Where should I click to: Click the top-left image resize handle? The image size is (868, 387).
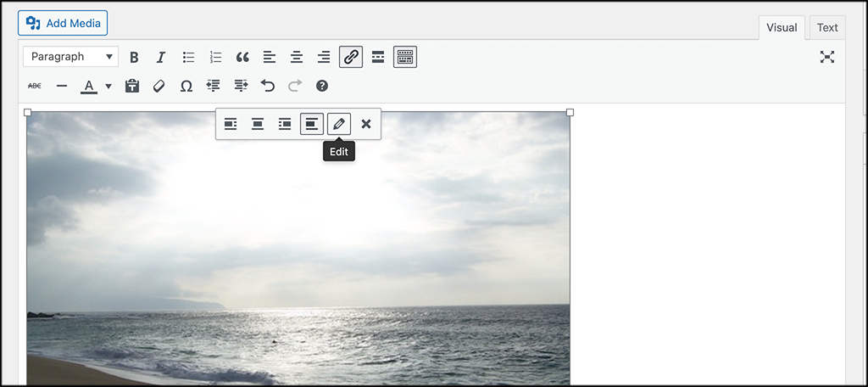[27, 113]
